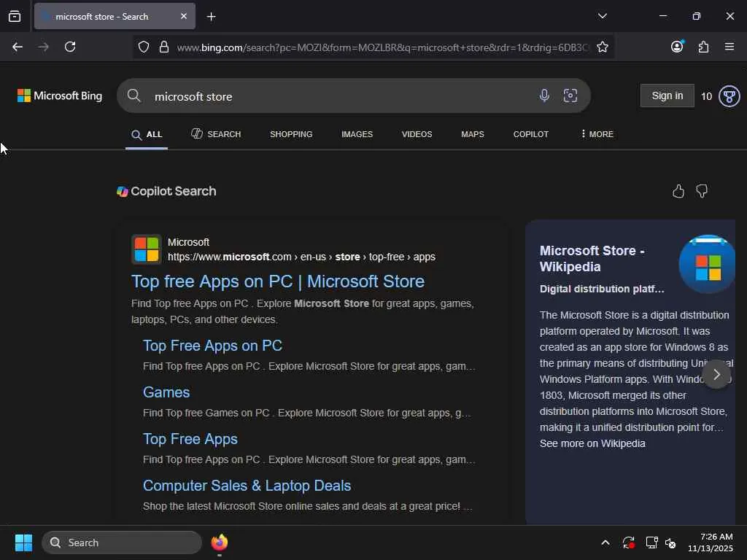
Task: Open 'Computer Sales & Laptop Deals' sublink
Action: point(247,486)
